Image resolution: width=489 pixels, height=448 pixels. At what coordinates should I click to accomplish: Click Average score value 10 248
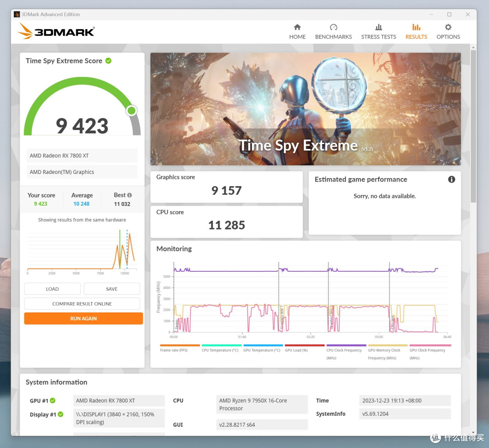coord(81,204)
